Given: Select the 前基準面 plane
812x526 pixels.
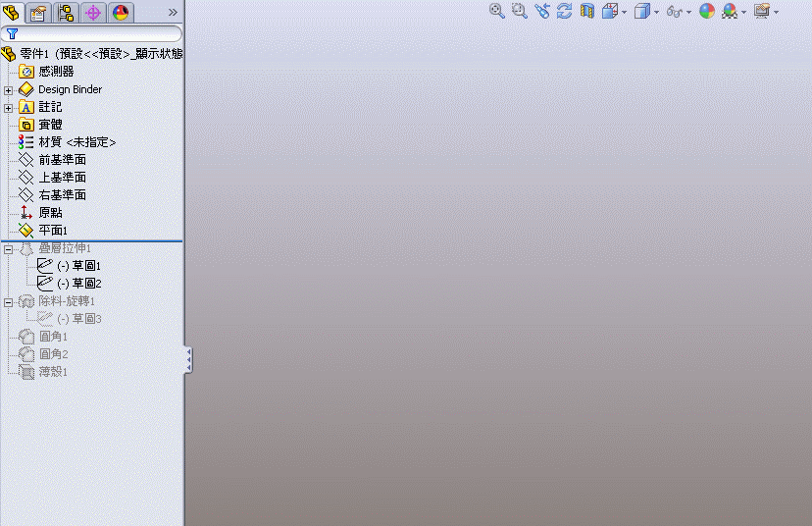Looking at the screenshot, I should [52, 160].
